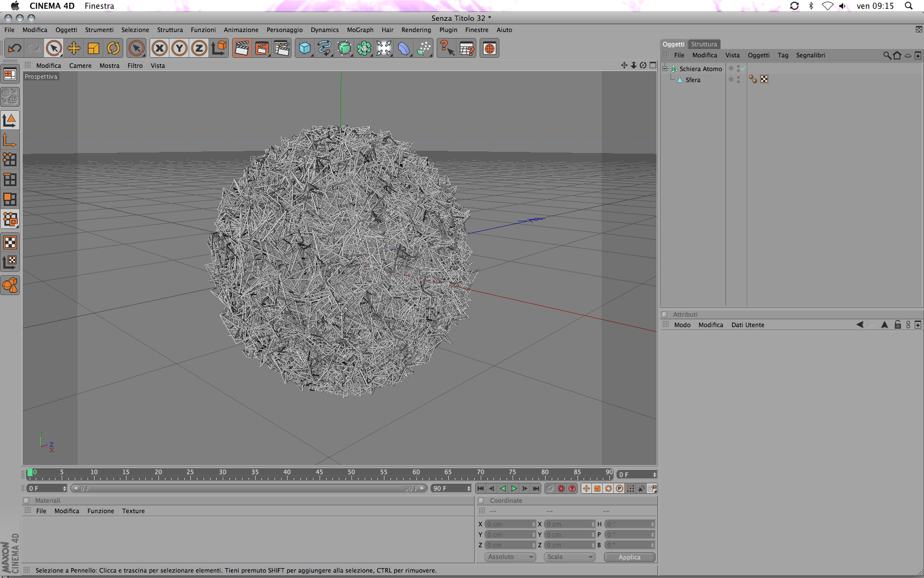Open the Oggetti tab

[673, 44]
